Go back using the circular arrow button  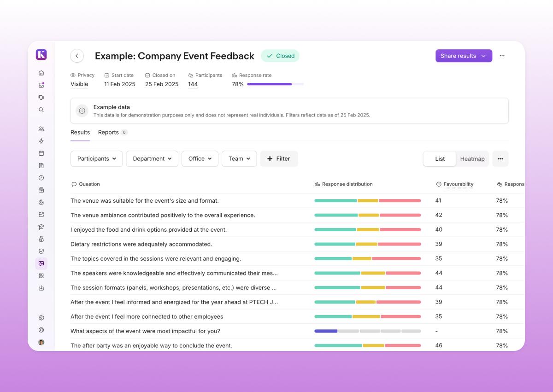(77, 56)
